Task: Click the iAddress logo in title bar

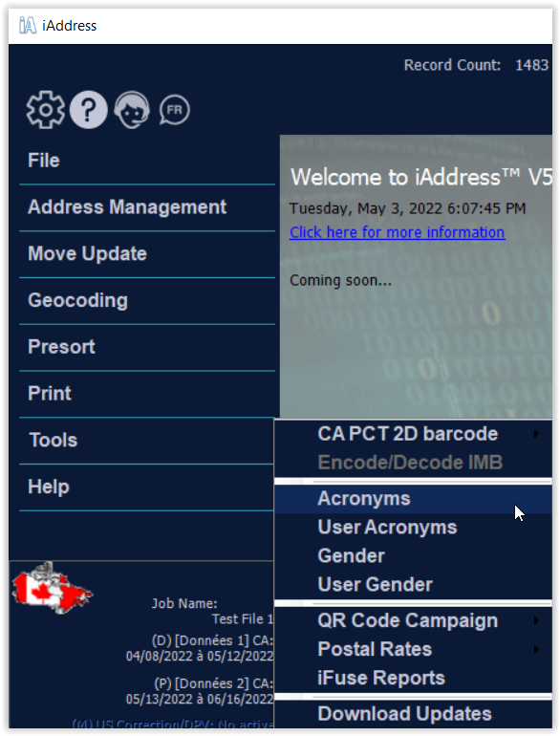Action: [27, 26]
